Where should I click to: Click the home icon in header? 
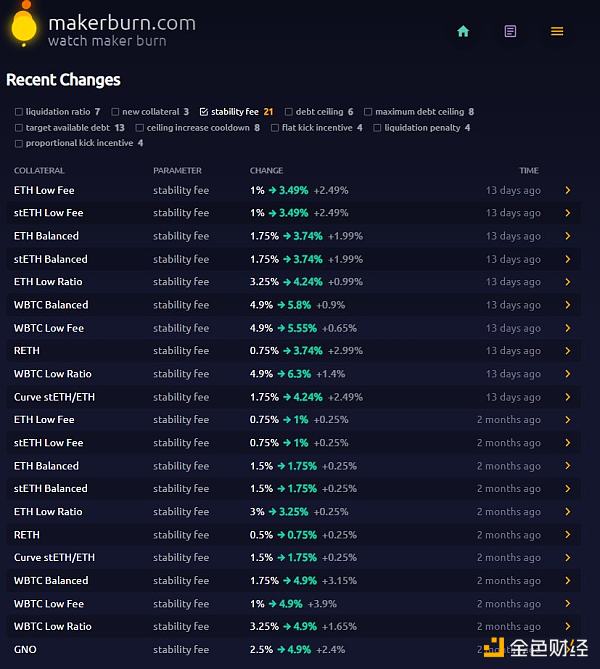463,31
